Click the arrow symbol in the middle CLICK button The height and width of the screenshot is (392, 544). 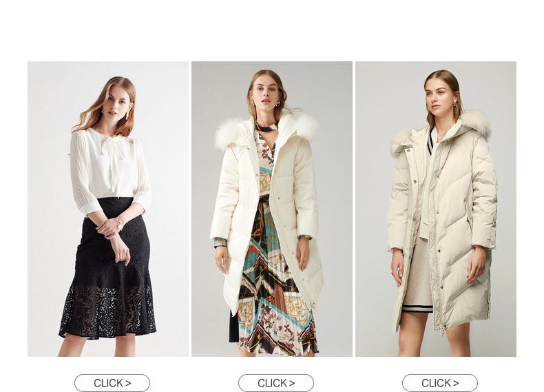coord(291,383)
